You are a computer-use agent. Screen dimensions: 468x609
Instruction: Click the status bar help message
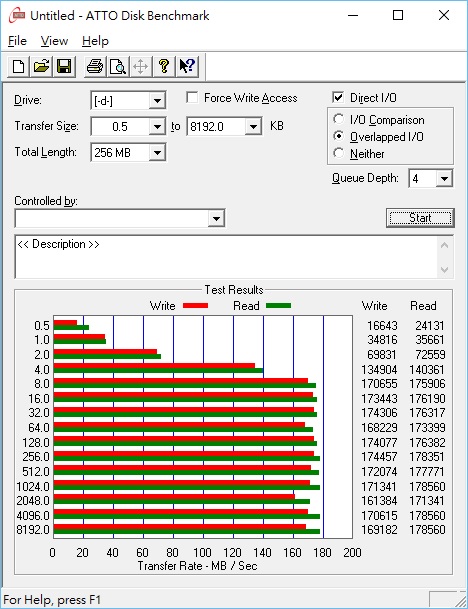click(52, 600)
